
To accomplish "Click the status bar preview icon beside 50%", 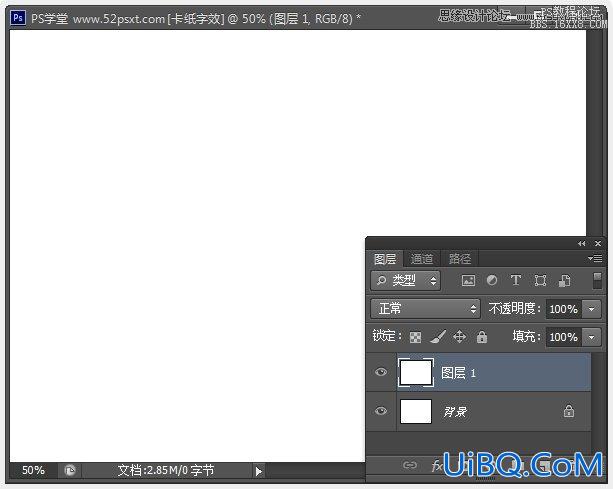I will pyautogui.click(x=70, y=470).
